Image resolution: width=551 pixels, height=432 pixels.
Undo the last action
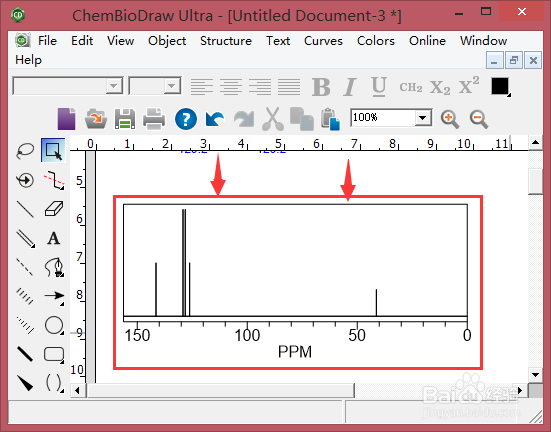coord(215,119)
